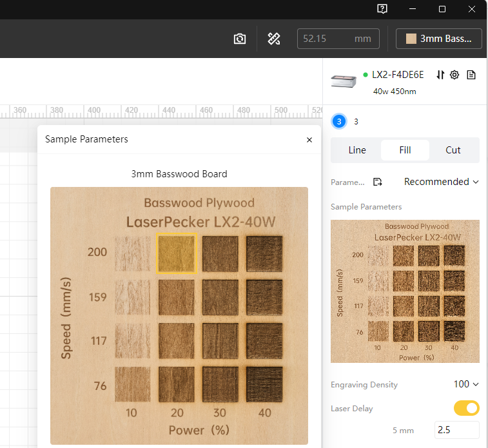Select the 200 speed, 10 power square
Screen dimensions: 488x448
click(x=133, y=253)
